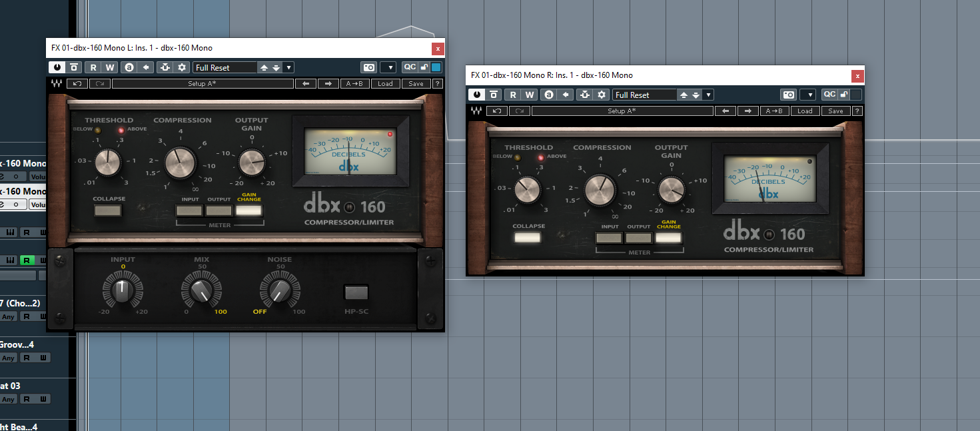Image resolution: width=980 pixels, height=431 pixels.
Task: Click the A/B compare icon in Mono R window
Action: (x=548, y=95)
